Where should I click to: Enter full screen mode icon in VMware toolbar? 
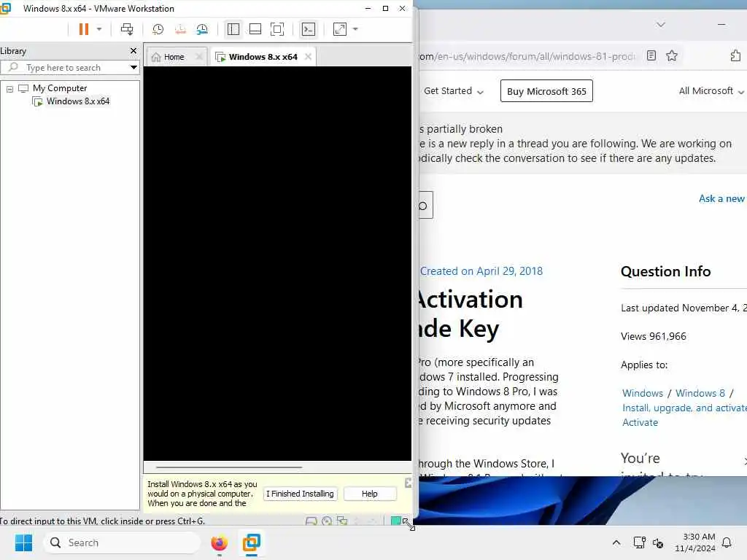point(276,29)
